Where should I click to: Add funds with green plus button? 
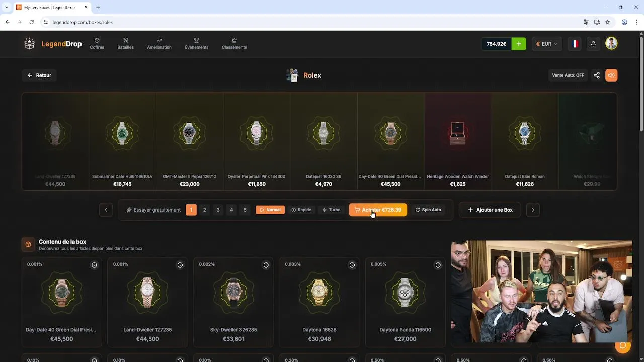click(x=519, y=44)
